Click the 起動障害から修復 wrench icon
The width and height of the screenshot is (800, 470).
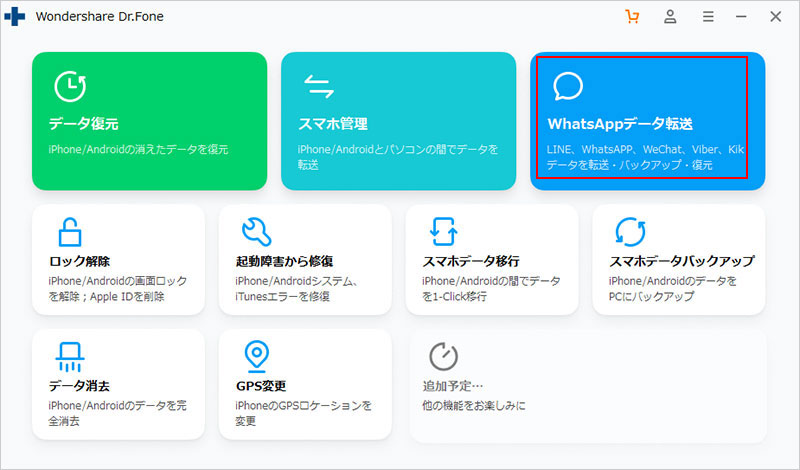coord(256,232)
